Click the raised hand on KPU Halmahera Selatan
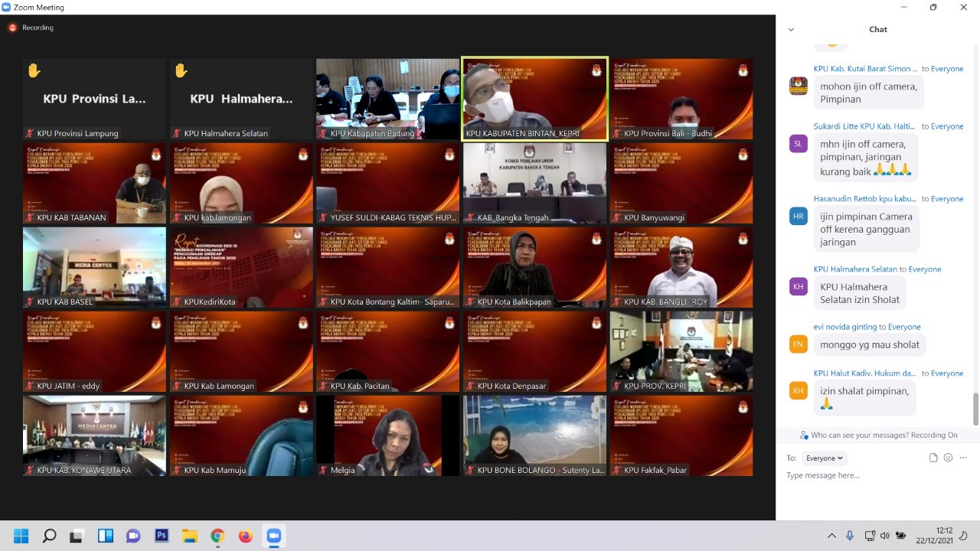Screen dimensions: 980x551 coord(181,70)
